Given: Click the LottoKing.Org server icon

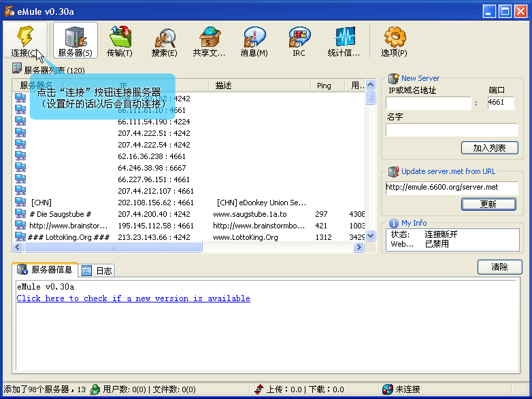Looking at the screenshot, I should (x=20, y=237).
